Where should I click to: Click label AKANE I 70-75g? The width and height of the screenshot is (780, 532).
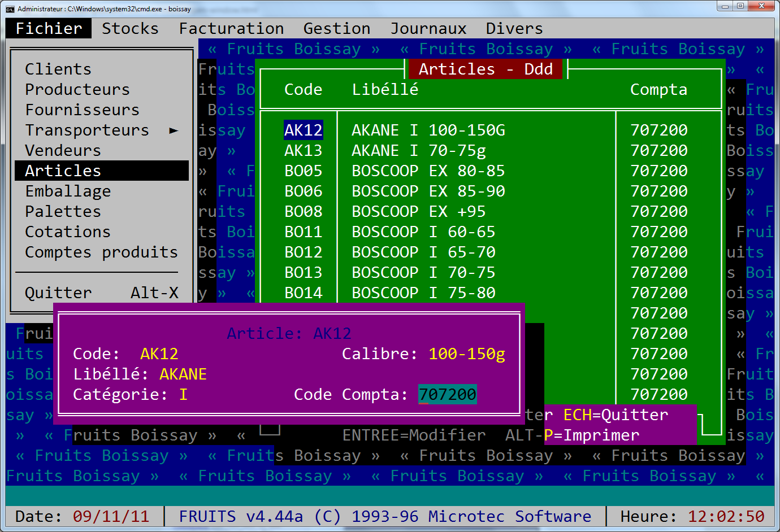(x=419, y=150)
